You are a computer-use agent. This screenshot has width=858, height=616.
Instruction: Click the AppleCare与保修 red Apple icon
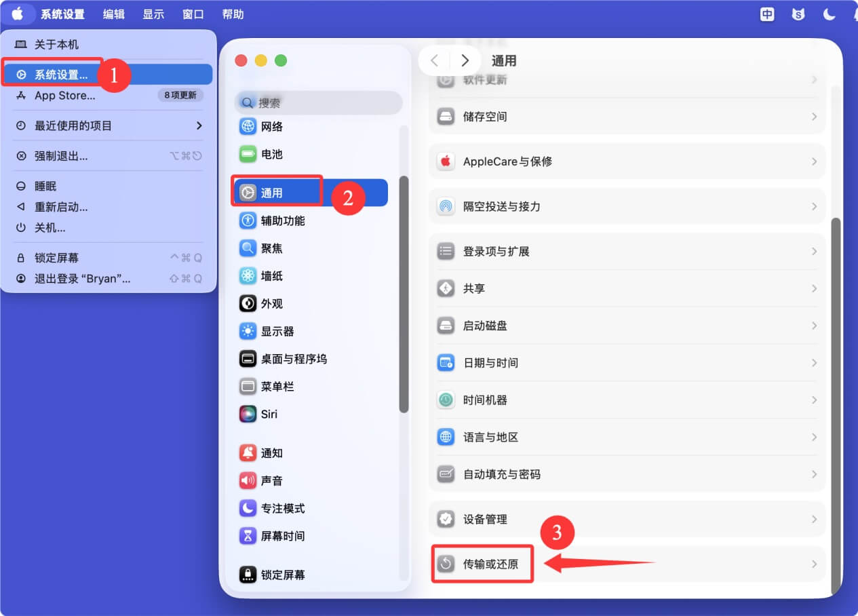446,161
